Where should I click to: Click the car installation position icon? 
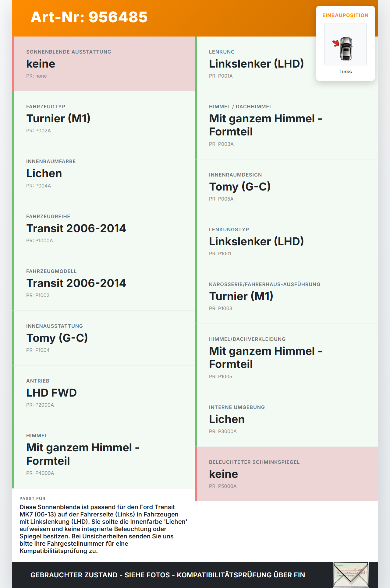pyautogui.click(x=345, y=44)
